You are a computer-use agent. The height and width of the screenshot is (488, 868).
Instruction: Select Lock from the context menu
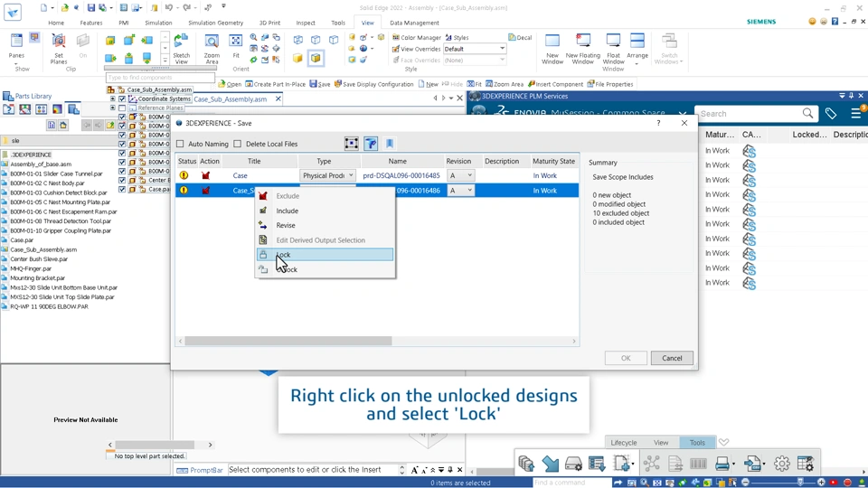pyautogui.click(x=325, y=255)
